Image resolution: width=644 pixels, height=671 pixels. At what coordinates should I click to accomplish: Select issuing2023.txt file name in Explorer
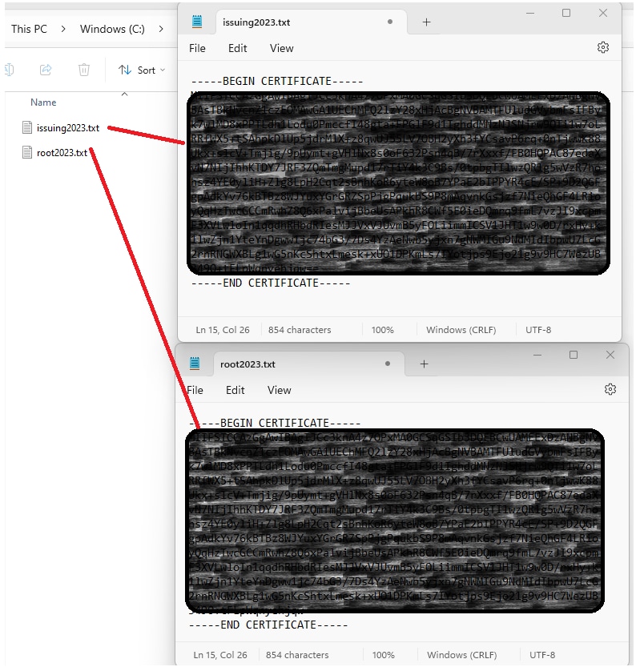[68, 128]
